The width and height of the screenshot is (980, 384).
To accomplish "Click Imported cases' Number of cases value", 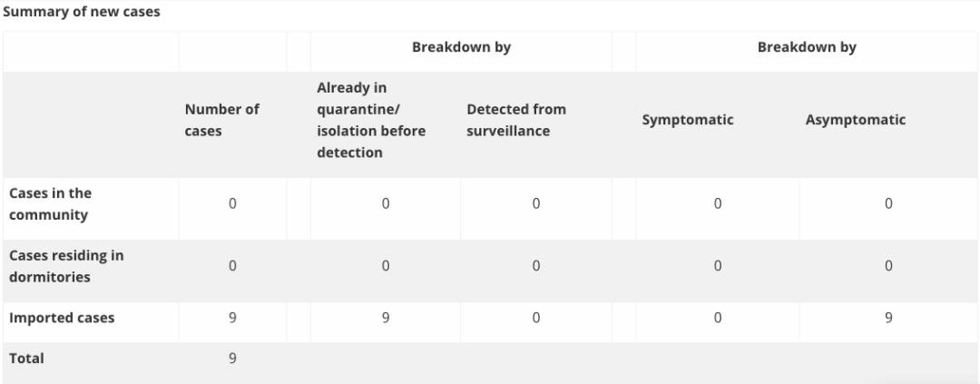I will tap(232, 318).
